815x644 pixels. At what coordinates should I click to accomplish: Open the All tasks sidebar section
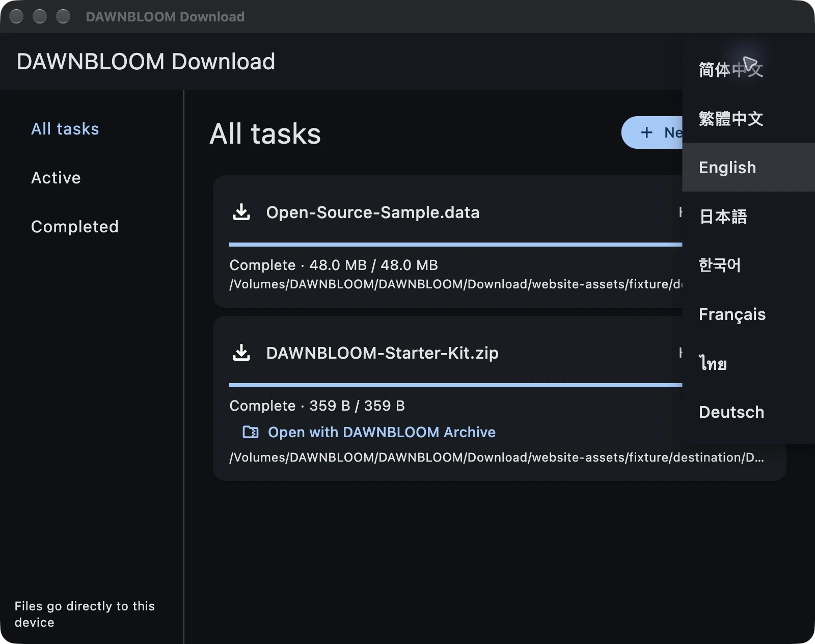(x=65, y=129)
